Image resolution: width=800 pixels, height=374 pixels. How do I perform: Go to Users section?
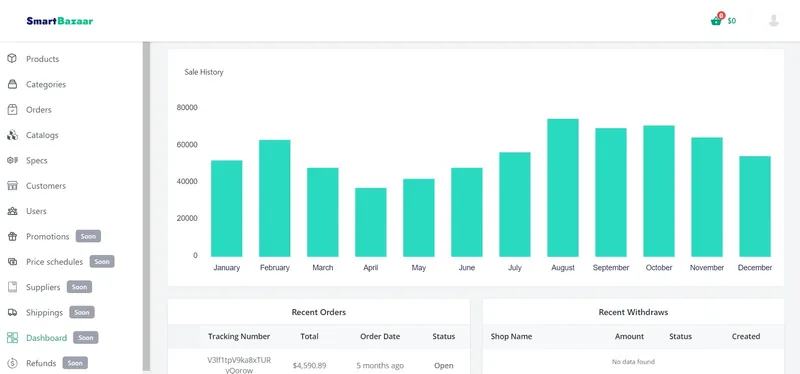point(36,211)
